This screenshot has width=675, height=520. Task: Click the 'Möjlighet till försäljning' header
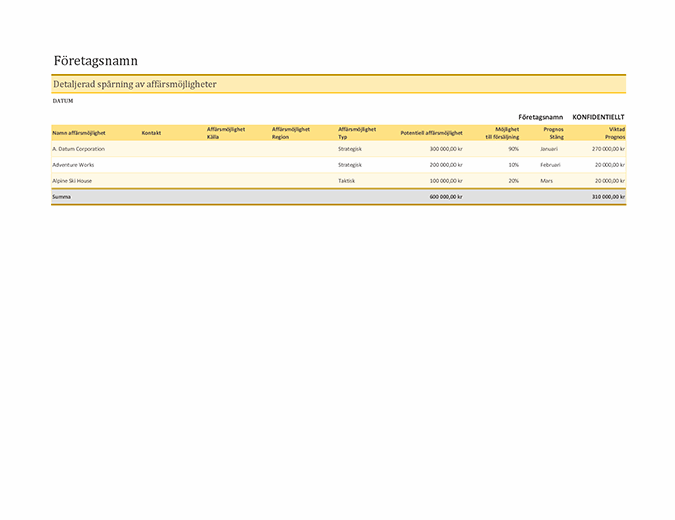501,133
